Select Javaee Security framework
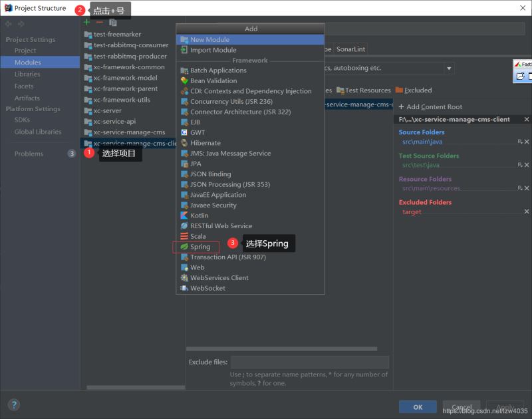Viewport: 532px width, 419px height. point(250,206)
